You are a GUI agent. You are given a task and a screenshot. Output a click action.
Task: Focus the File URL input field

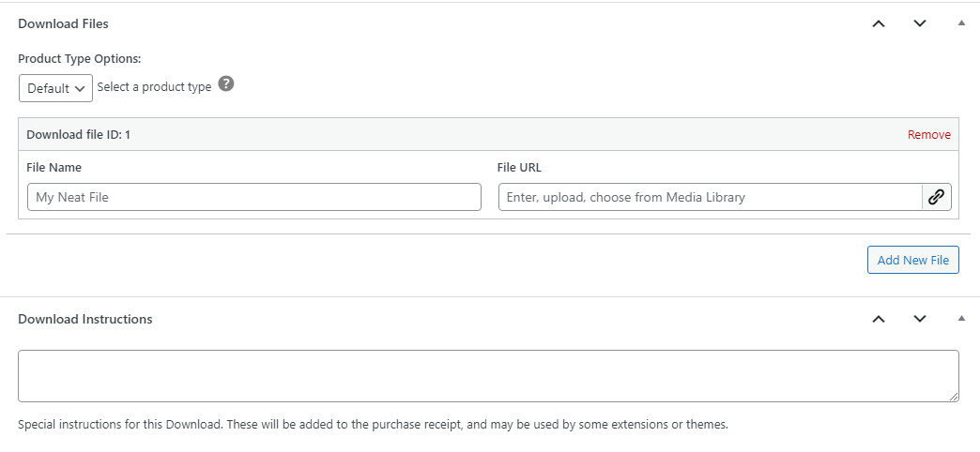[x=710, y=197]
